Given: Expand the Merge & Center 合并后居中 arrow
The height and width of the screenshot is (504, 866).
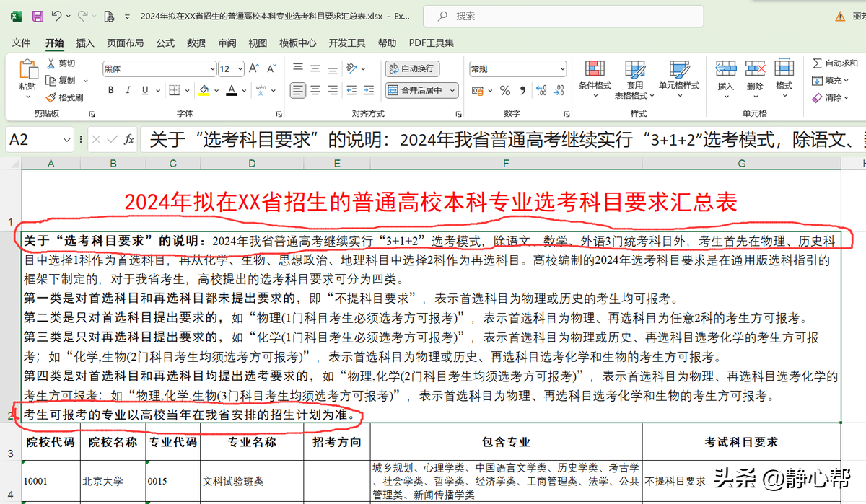Looking at the screenshot, I should coord(452,90).
